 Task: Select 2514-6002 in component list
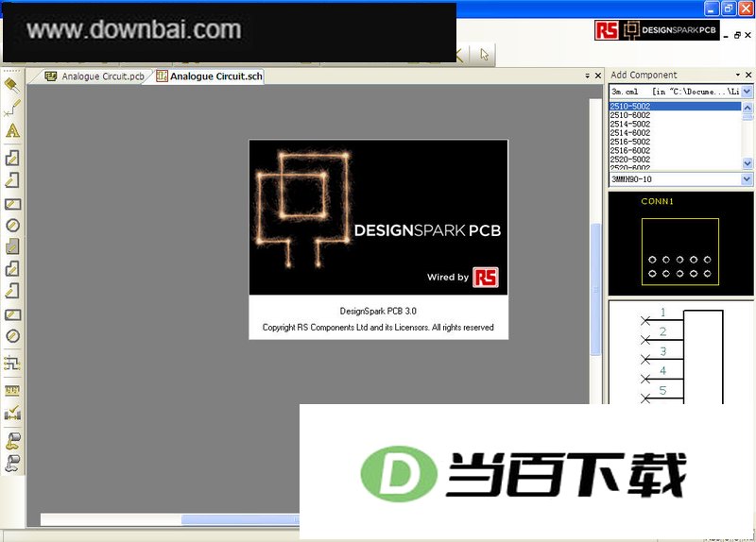pos(675,132)
